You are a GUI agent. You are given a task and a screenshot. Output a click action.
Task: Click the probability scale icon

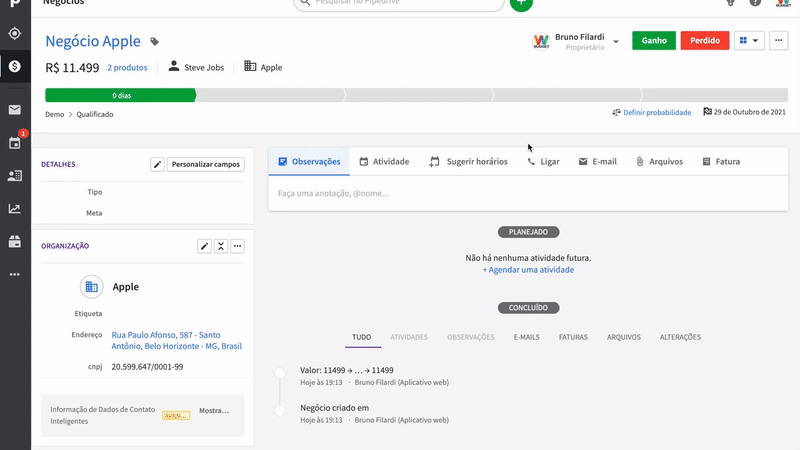point(616,112)
